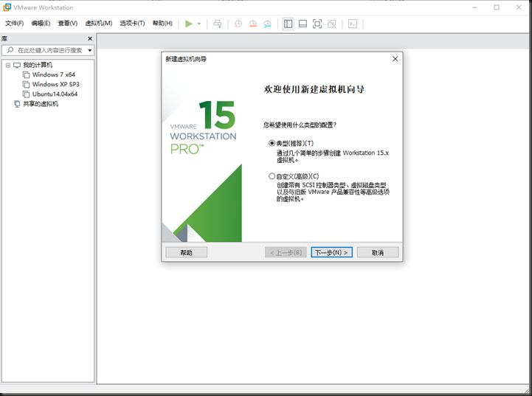This screenshot has height=396, width=532.
Task: Click the Windows XP SP3 VM icon
Action: tap(26, 84)
